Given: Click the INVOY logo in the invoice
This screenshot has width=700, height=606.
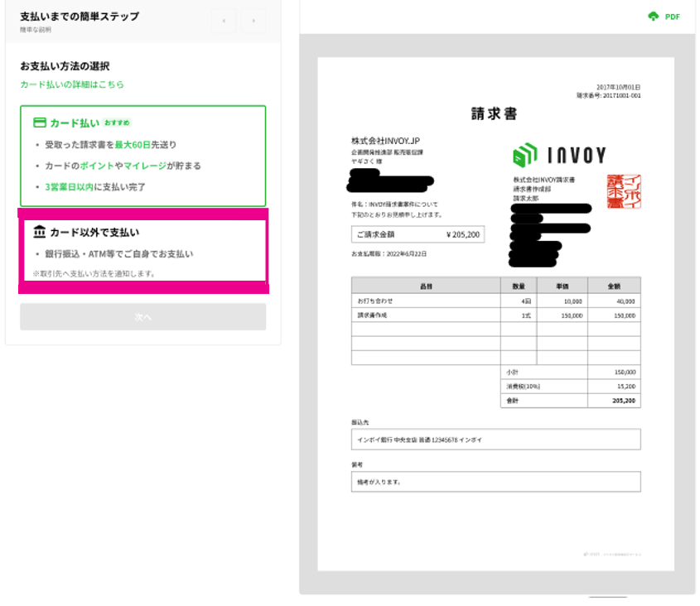Looking at the screenshot, I should tap(559, 156).
